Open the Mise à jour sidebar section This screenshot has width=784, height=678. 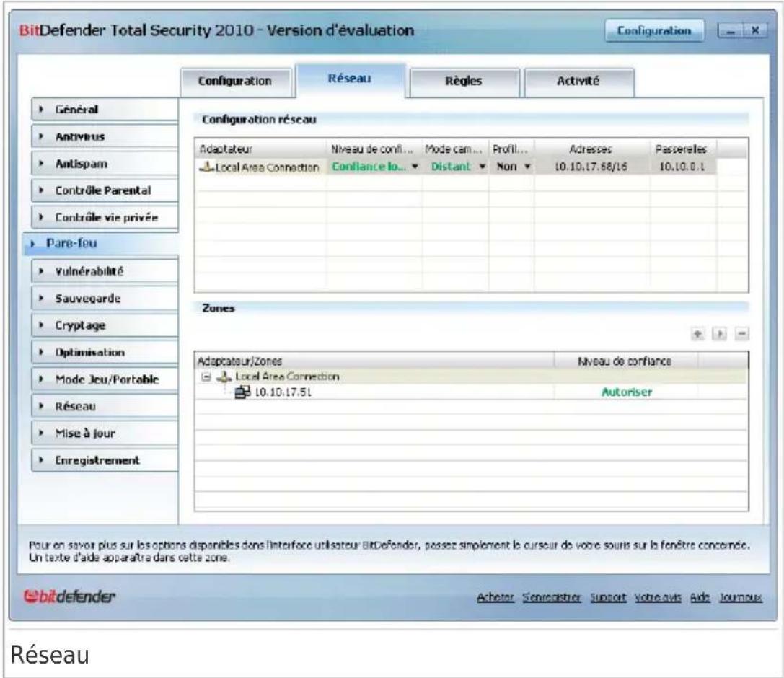click(x=105, y=433)
